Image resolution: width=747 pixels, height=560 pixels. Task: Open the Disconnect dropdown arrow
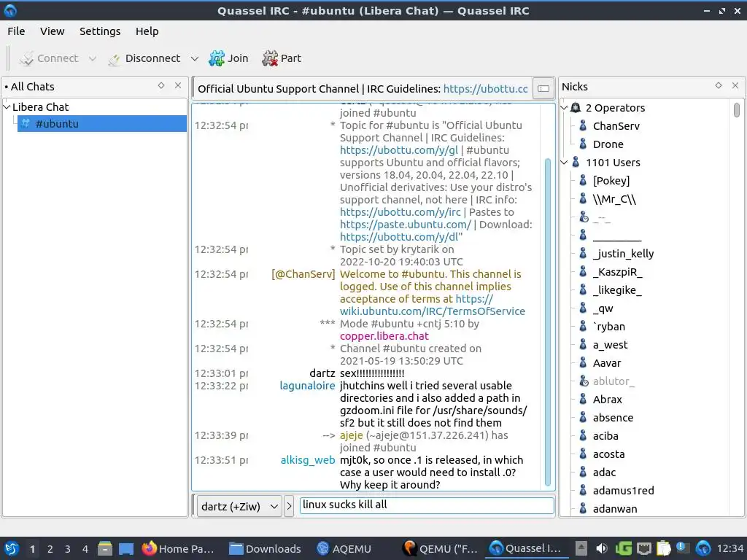pos(194,58)
